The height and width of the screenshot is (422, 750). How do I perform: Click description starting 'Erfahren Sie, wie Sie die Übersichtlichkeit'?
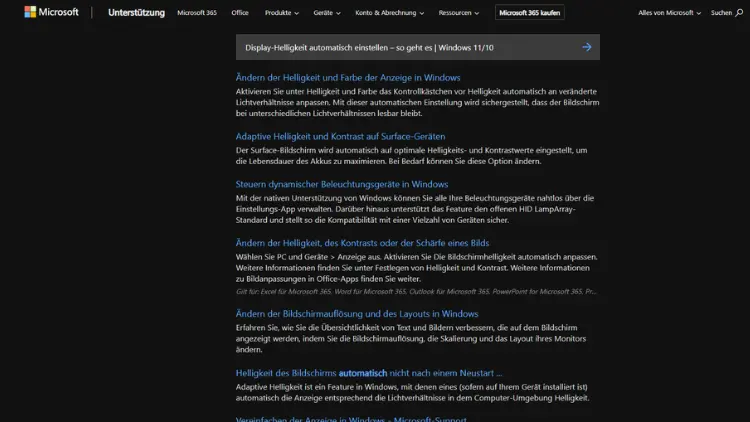pyautogui.click(x=411, y=339)
